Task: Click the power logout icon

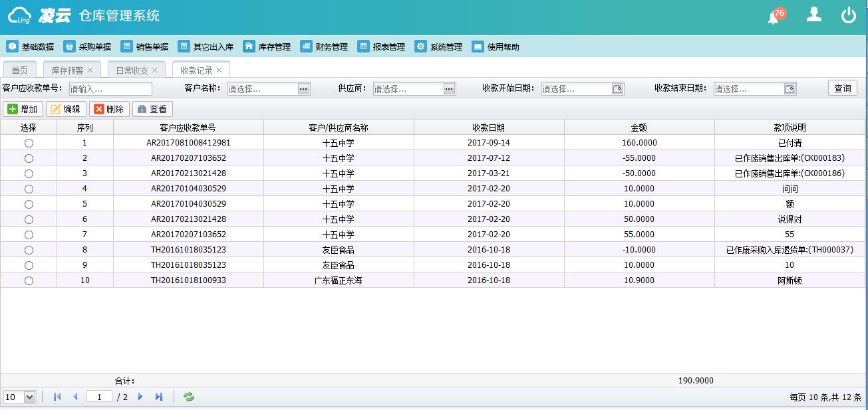Action: 848,15
